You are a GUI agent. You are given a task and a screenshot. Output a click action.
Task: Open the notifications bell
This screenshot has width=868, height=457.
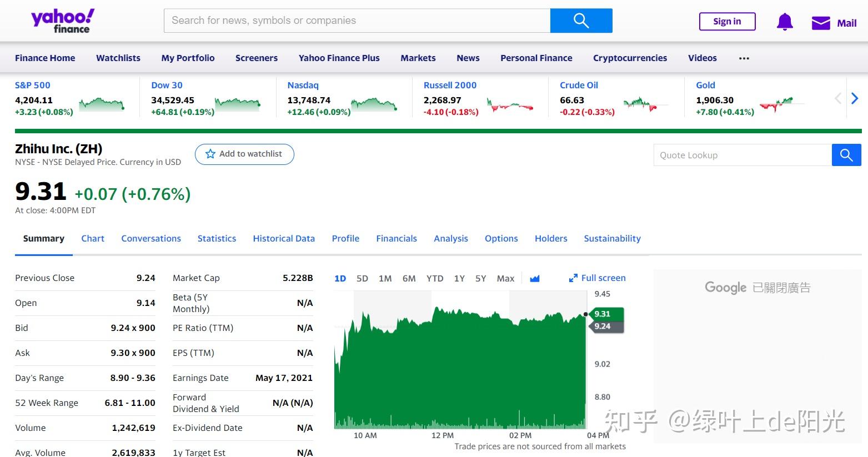coord(785,22)
